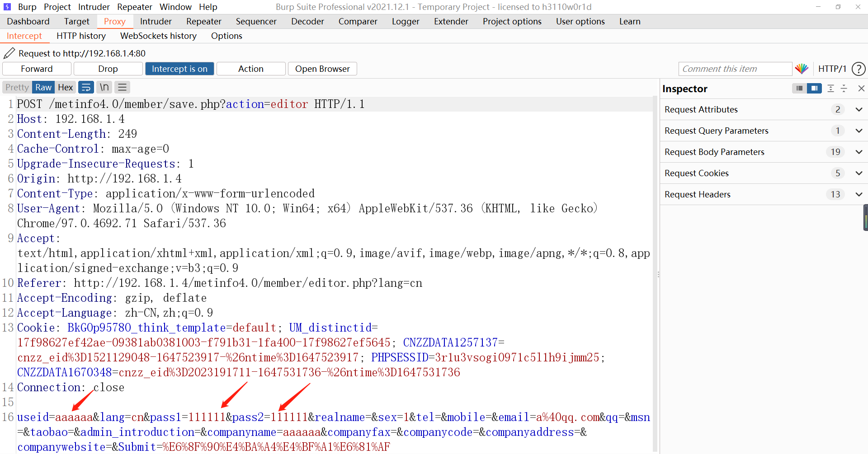The height and width of the screenshot is (454, 868).
Task: Close the Inspector panel
Action: coord(861,89)
